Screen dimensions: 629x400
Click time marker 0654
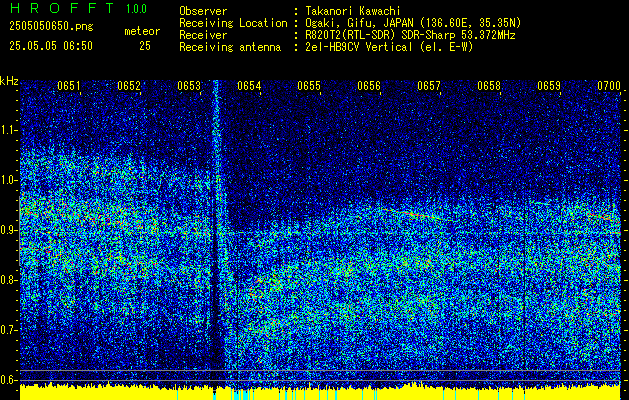click(249, 86)
